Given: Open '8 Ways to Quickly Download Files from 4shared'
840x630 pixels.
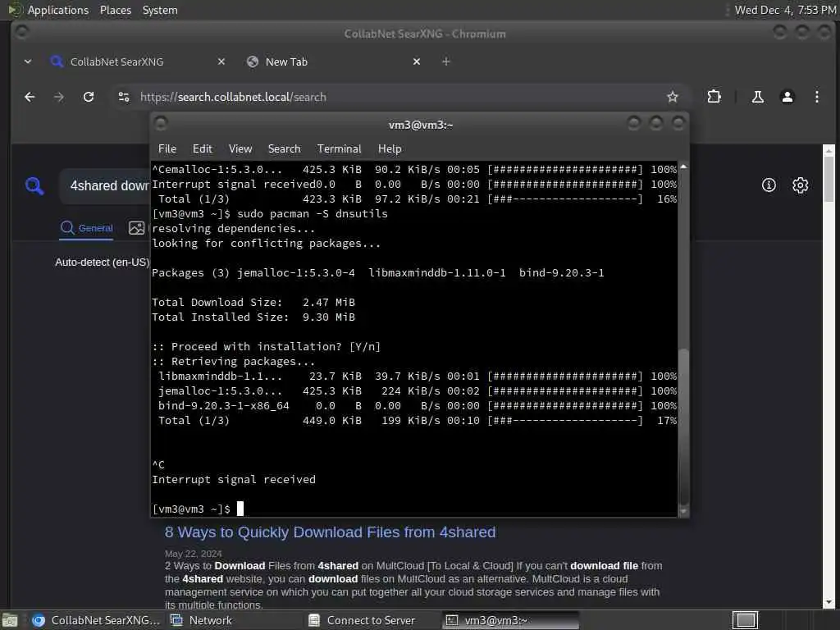Looking at the screenshot, I should (330, 532).
